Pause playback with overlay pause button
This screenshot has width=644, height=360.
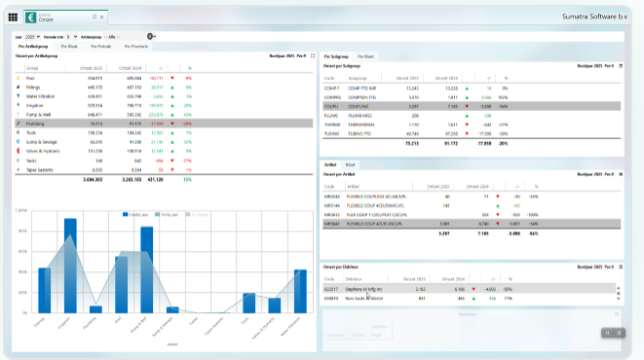pos(607,333)
